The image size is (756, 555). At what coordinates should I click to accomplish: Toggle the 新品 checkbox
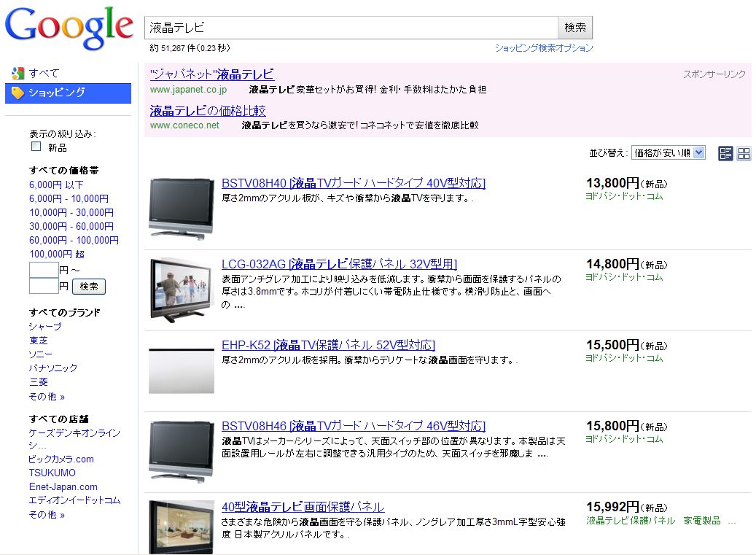[x=36, y=146]
